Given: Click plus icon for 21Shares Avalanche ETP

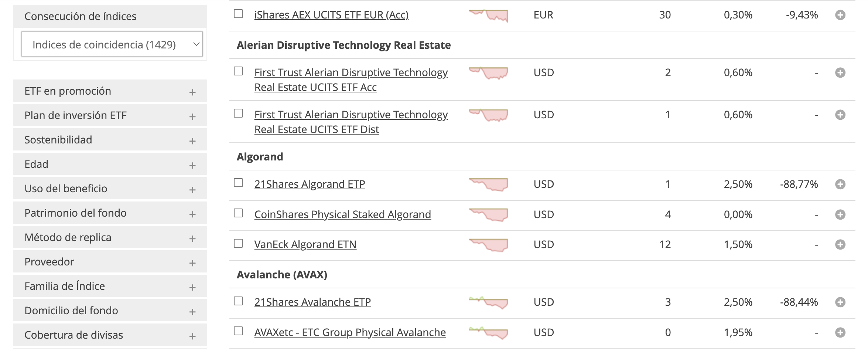Looking at the screenshot, I should tap(840, 302).
